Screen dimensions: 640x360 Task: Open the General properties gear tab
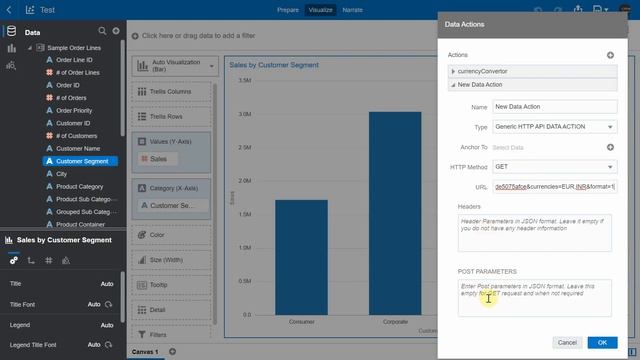(x=14, y=260)
